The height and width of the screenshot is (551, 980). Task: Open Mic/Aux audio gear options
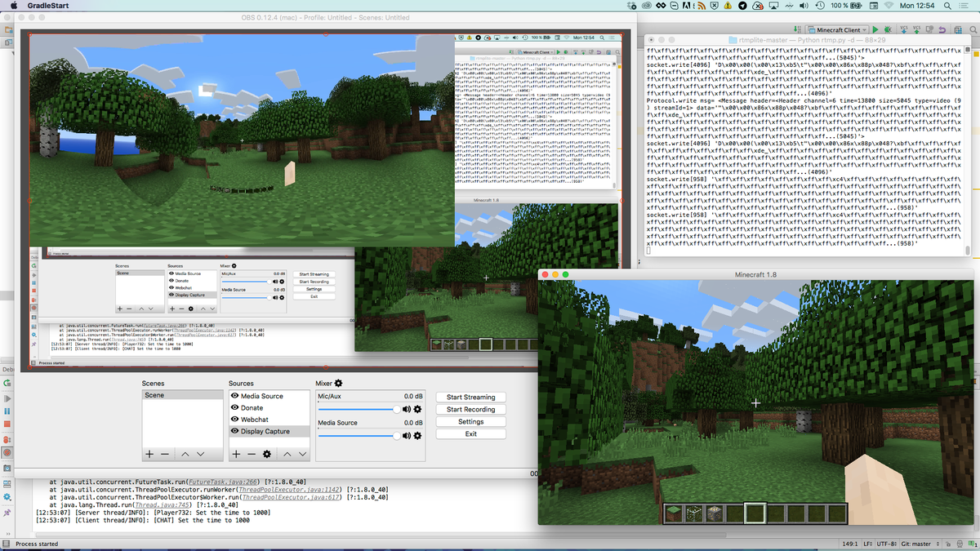pyautogui.click(x=417, y=409)
